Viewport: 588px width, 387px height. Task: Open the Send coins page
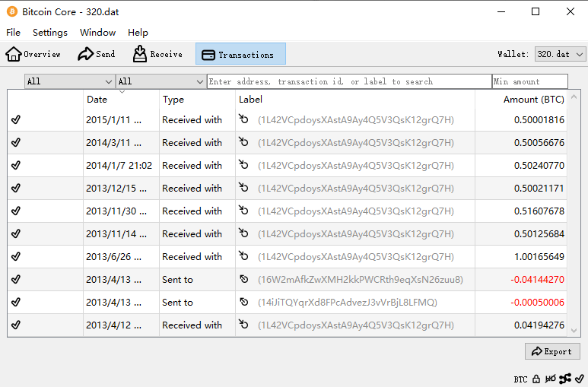point(97,54)
